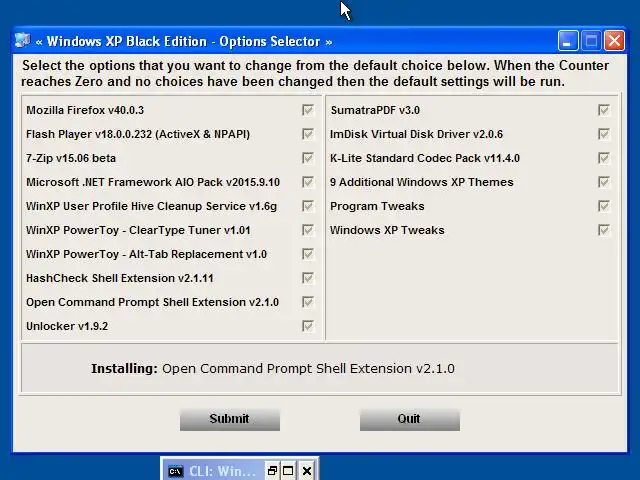The height and width of the screenshot is (480, 640).
Task: Click the Quit button
Action: click(410, 419)
